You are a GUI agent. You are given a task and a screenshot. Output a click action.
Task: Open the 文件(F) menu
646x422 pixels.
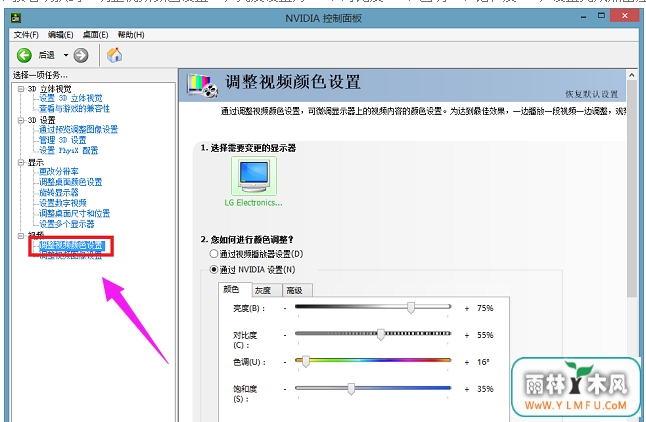[x=26, y=35]
